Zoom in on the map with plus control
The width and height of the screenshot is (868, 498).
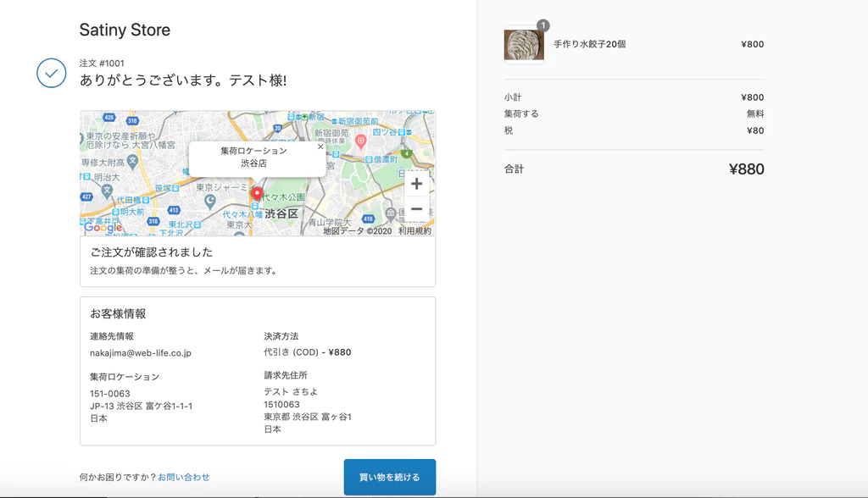[415, 183]
